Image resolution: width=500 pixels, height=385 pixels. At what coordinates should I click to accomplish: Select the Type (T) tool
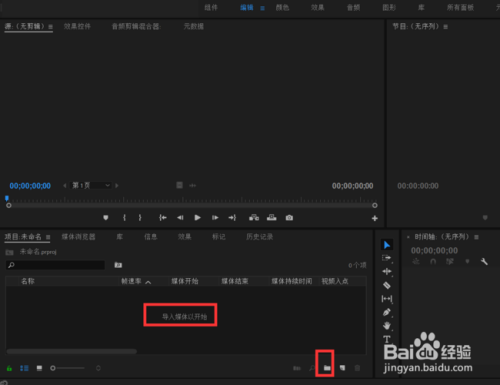tap(387, 339)
